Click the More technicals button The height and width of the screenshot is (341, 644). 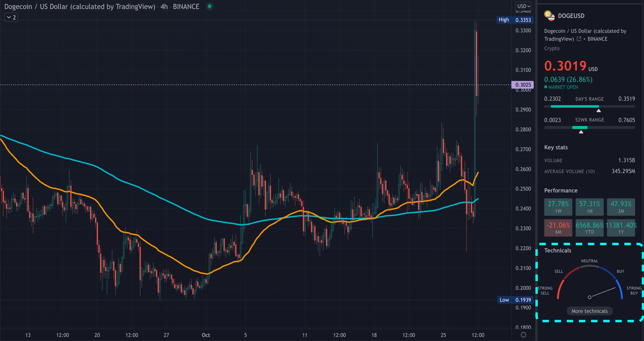click(x=589, y=311)
